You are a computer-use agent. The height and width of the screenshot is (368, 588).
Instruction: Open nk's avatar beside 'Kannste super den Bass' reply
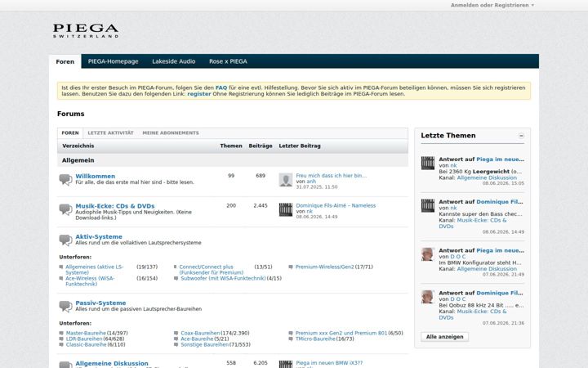(427, 205)
